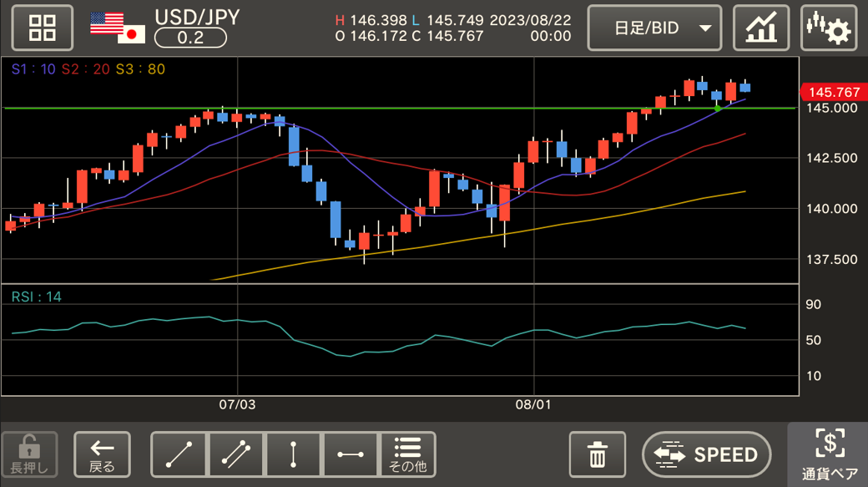The image size is (868, 487).
Task: Tap the C 145.767 close value
Action: 448,36
